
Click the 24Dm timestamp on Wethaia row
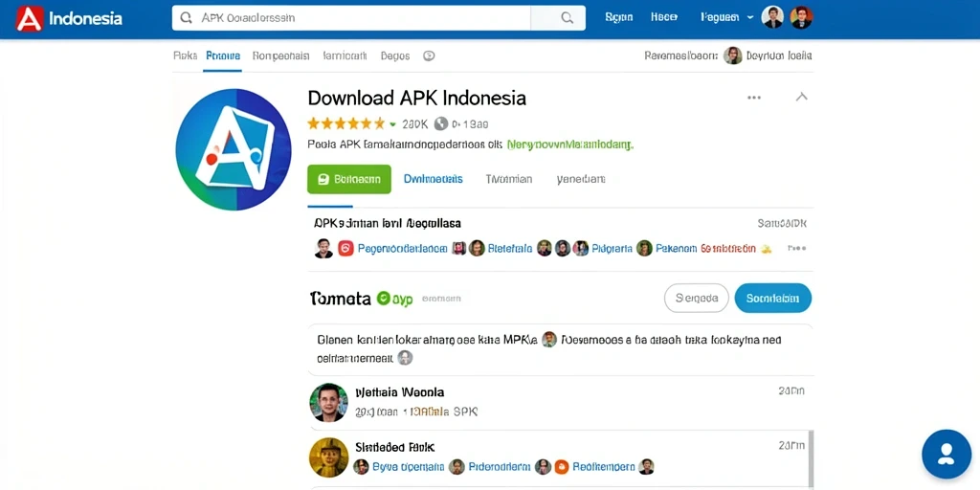coord(791,391)
